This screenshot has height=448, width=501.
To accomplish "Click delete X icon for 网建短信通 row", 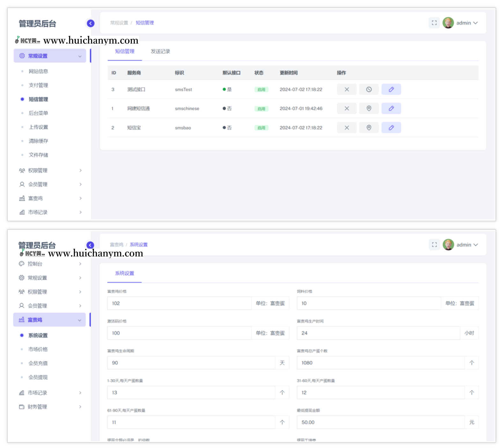I will point(347,109).
